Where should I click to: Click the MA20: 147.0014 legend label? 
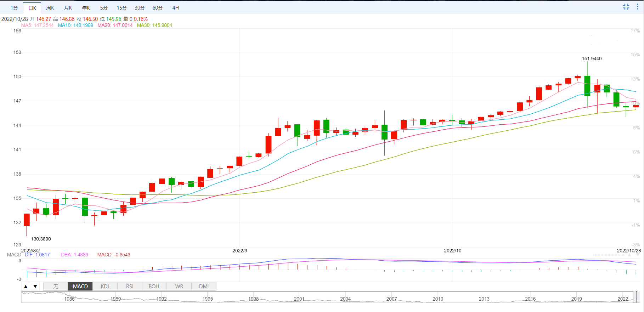coord(115,25)
